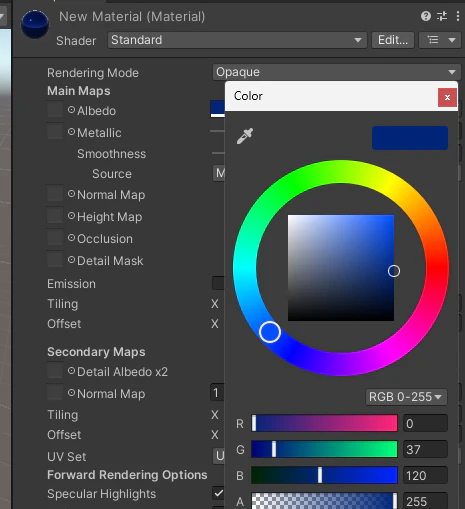
Task: Click the Edit... shader button
Action: tap(393, 40)
